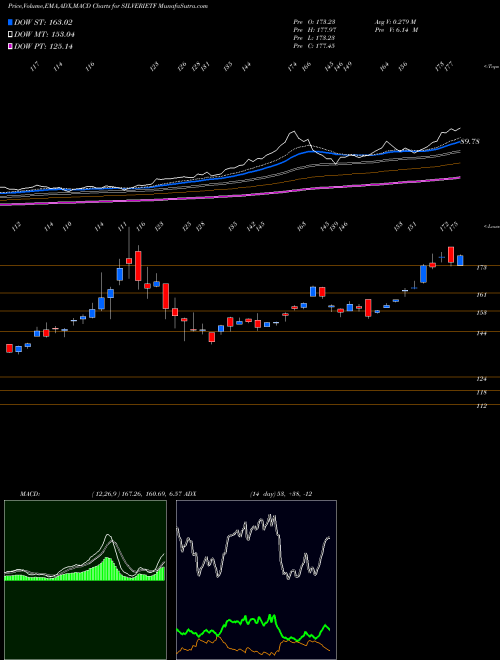Click the 89.78 value beside EMA lines

click(x=471, y=141)
